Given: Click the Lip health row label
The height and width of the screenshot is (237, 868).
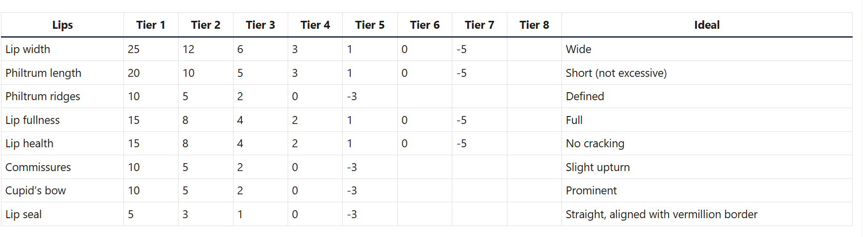Looking at the screenshot, I should coord(29,143).
